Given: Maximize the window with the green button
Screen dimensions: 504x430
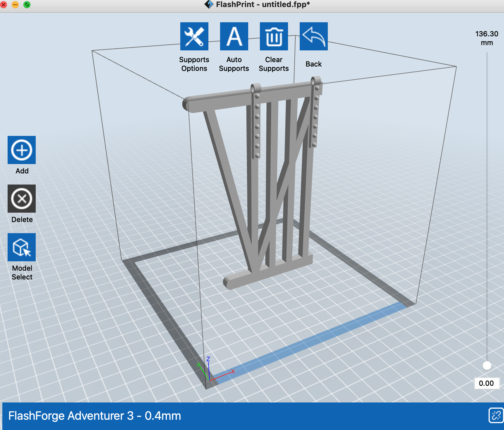Looking at the screenshot, I should coord(27,5).
